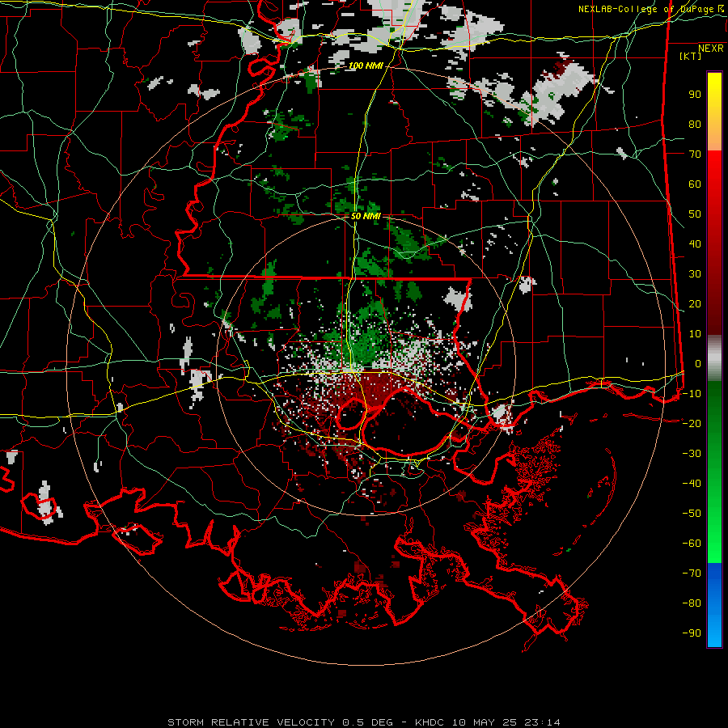Click the -30 value on the velocity scale

(x=692, y=453)
